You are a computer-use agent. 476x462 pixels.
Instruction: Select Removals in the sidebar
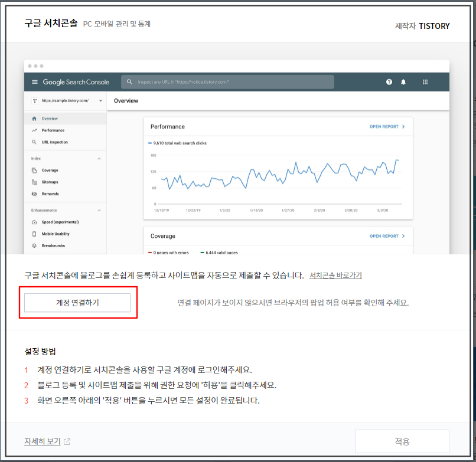coord(66,194)
